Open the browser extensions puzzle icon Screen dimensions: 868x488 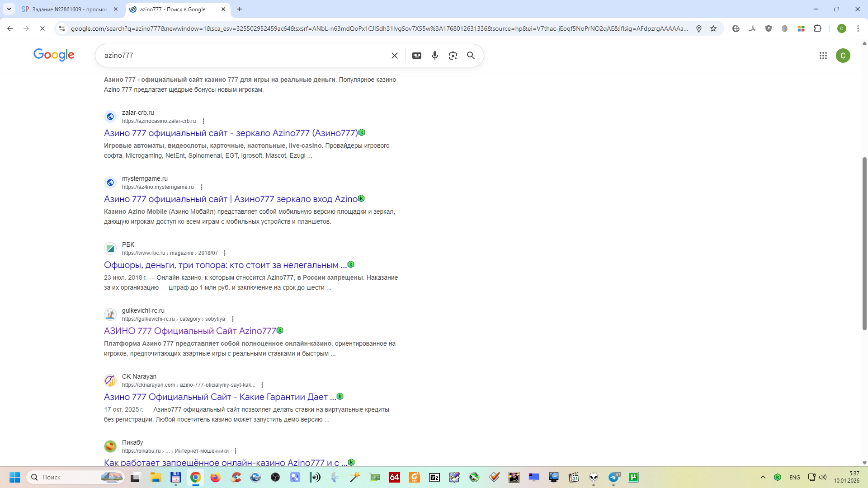[817, 28]
